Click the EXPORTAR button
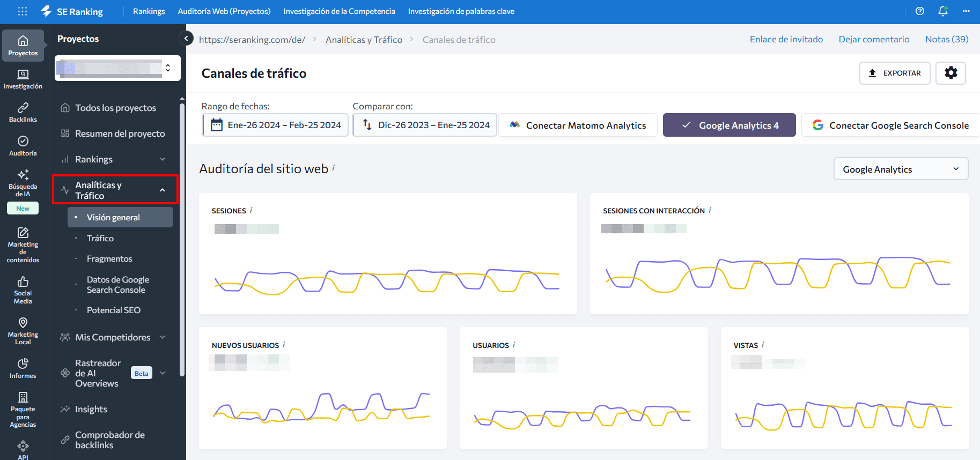 [x=894, y=73]
